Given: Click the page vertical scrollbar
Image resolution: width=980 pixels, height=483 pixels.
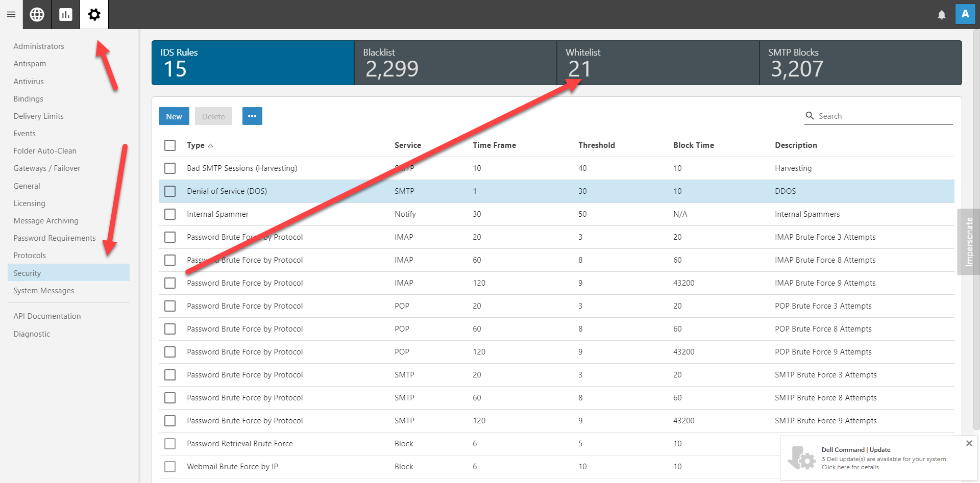Looking at the screenshot, I should coord(976,230).
